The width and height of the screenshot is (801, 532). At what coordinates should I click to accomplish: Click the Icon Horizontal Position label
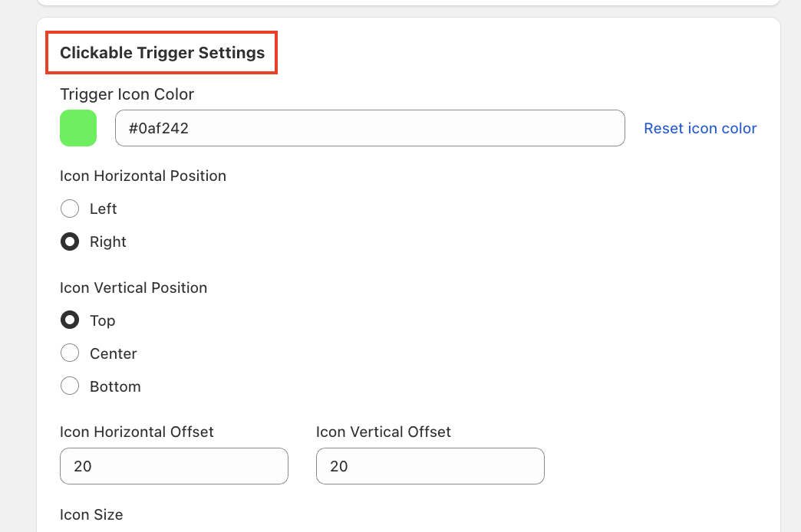click(x=143, y=176)
